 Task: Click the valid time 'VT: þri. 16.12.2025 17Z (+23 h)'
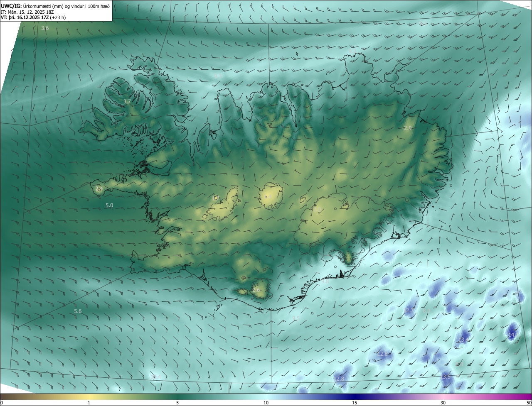pos(33,17)
